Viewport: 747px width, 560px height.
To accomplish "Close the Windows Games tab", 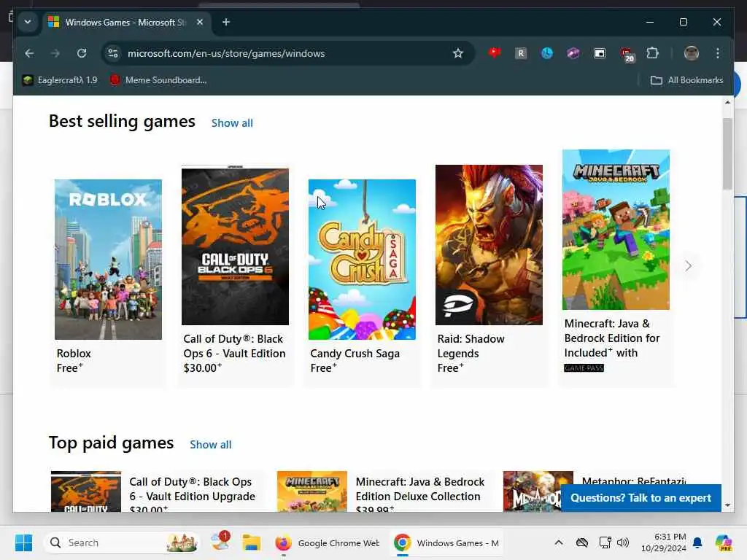I will click(x=200, y=22).
